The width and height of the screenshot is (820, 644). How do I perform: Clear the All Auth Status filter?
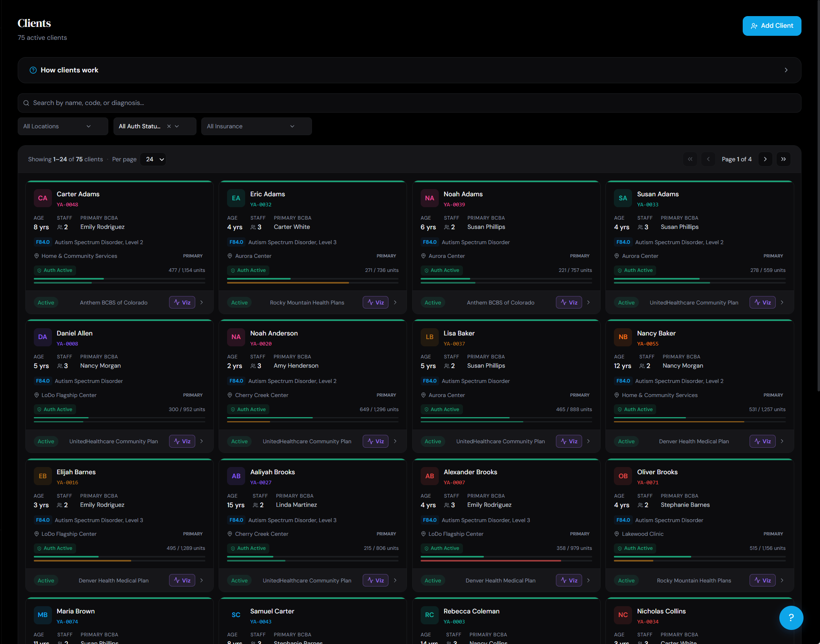click(169, 126)
